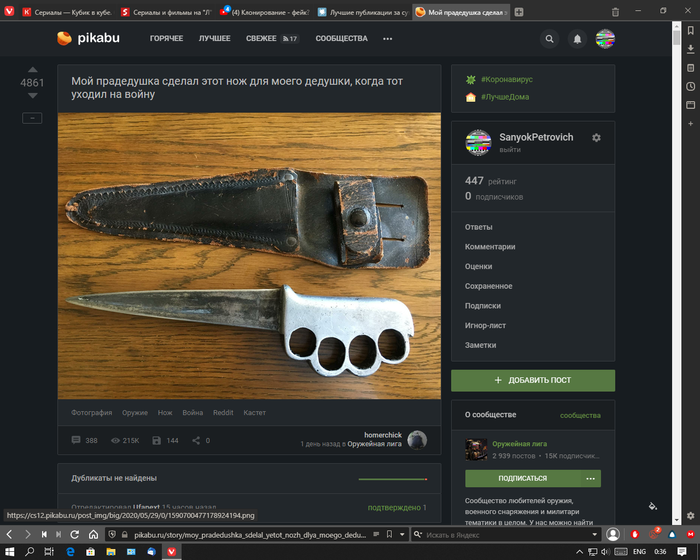The width and height of the screenshot is (700, 560).
Task: Open Игнор-лист in profile menu
Action: point(485,325)
